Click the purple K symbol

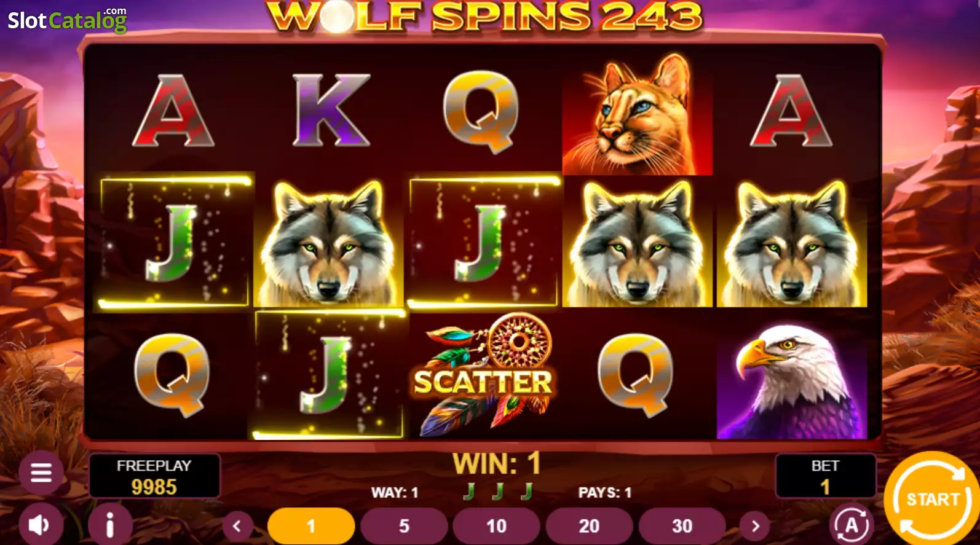point(331,110)
